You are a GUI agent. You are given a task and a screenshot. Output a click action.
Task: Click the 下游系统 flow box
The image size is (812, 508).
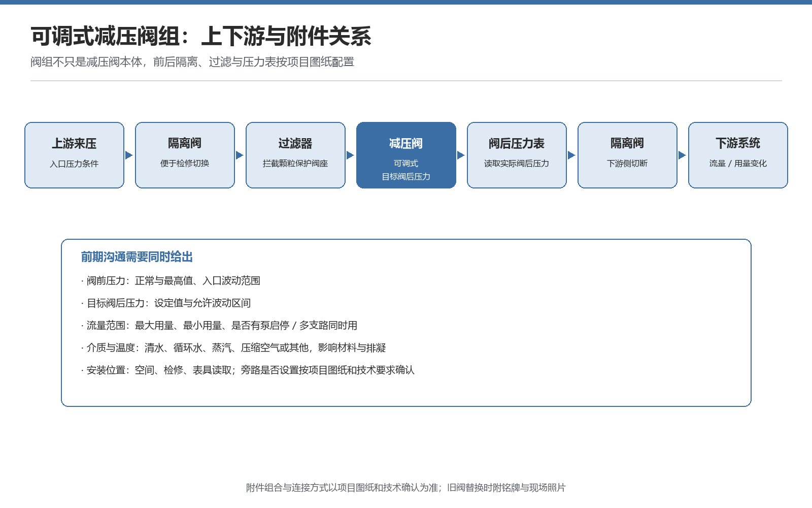[x=738, y=155]
